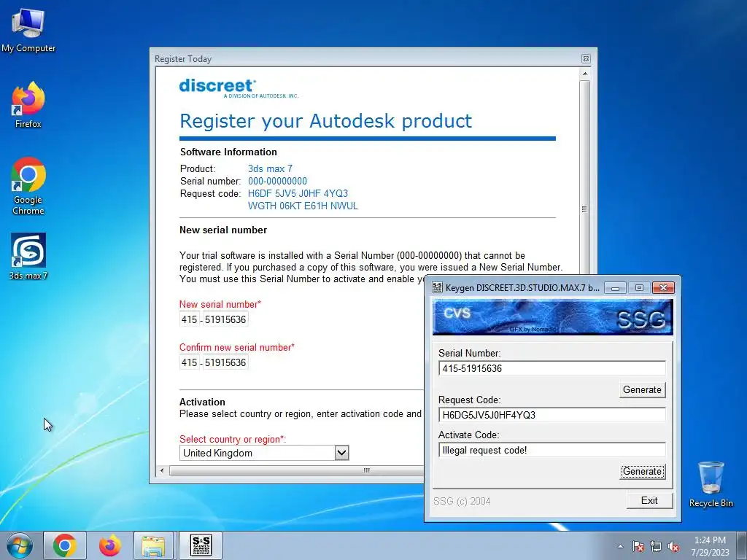This screenshot has width=747, height=560.
Task: Activate the SSG keygen taskbar button
Action: tap(201, 545)
